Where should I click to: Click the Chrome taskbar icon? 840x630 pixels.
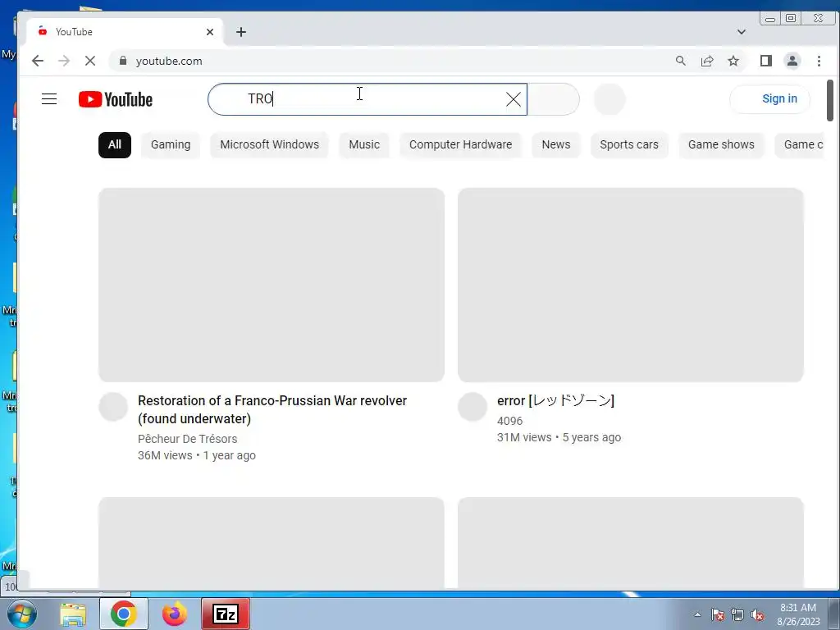point(124,614)
